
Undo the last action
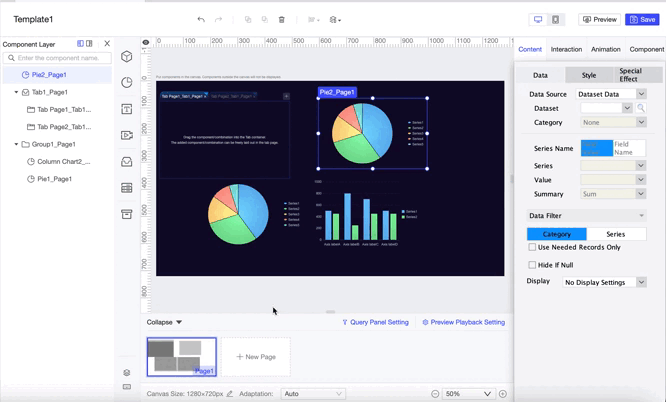[x=201, y=20]
